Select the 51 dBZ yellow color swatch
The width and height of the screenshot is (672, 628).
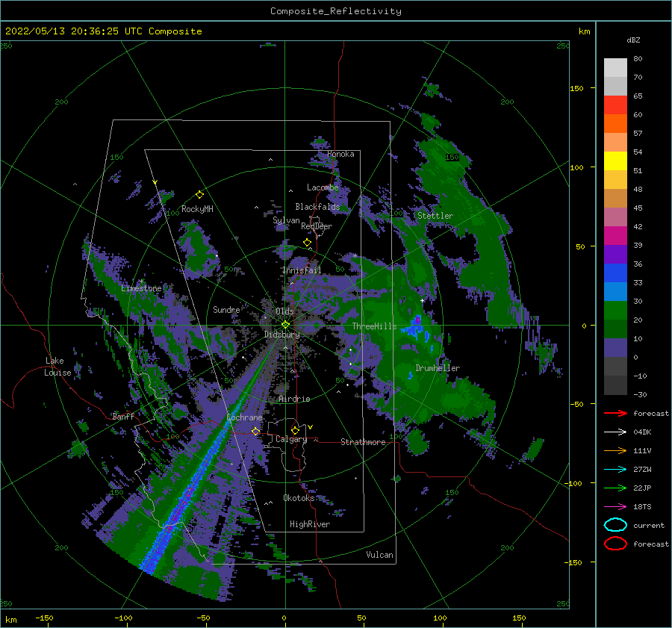coord(615,161)
